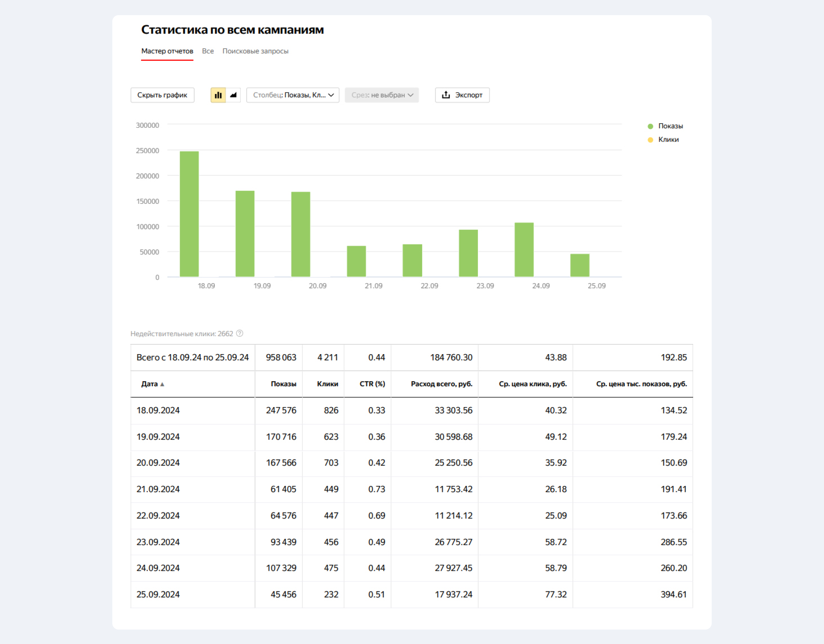824x644 pixels.
Task: Toggle Показы series in chart legend
Action: tap(665, 126)
